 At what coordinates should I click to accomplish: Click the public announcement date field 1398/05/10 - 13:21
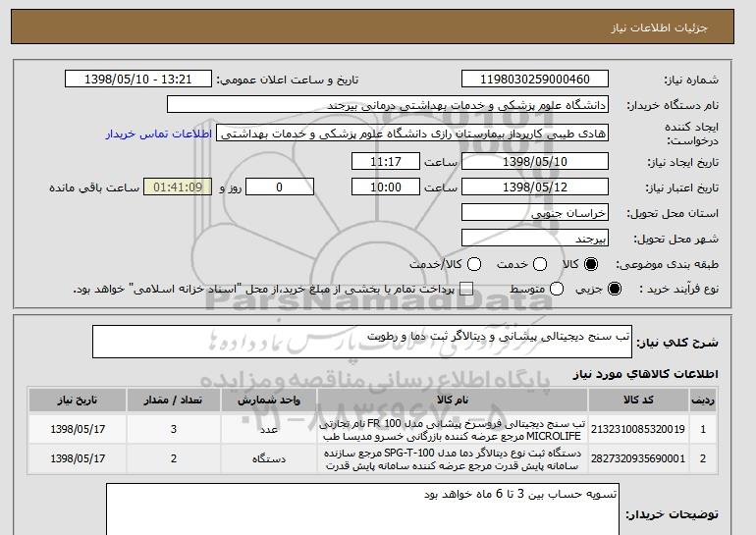click(x=138, y=80)
